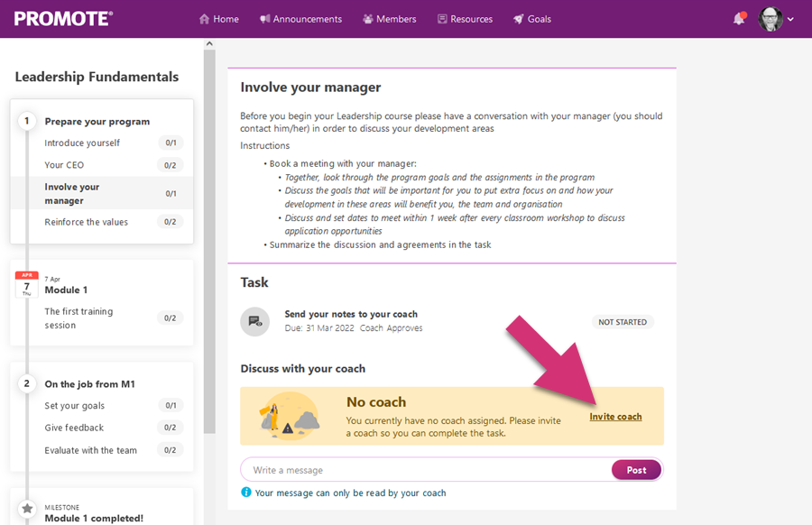Click the Goals rocket icon
812x525 pixels.
click(518, 19)
